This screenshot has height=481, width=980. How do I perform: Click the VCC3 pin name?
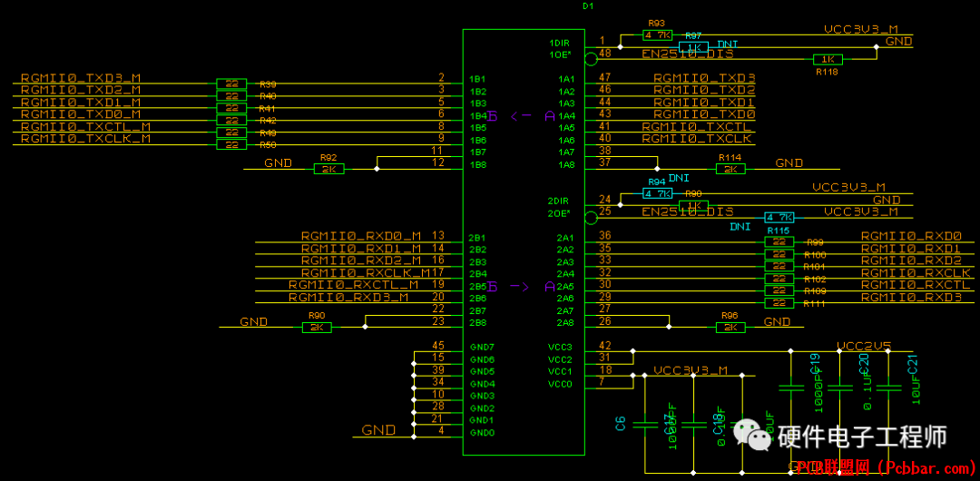tap(561, 348)
